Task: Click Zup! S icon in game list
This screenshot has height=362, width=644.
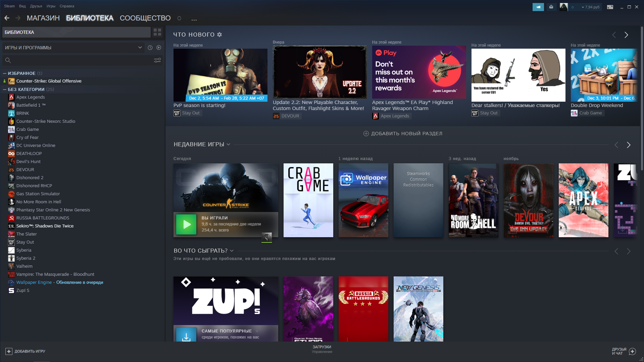Action: click(11, 291)
